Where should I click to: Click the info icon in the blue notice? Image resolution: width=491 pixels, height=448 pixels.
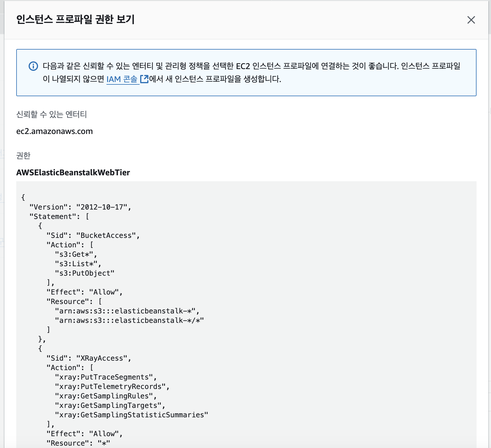33,66
